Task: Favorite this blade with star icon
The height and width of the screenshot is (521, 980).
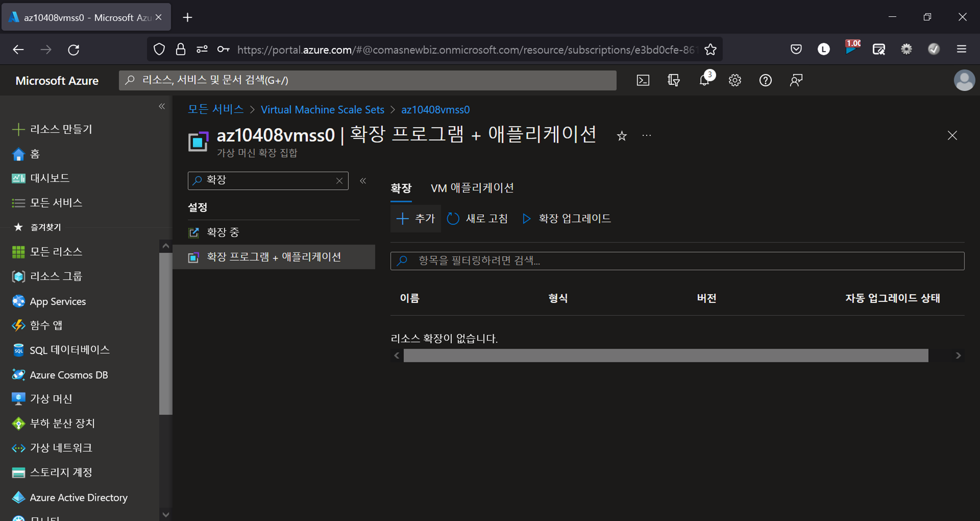Action: pyautogui.click(x=622, y=136)
